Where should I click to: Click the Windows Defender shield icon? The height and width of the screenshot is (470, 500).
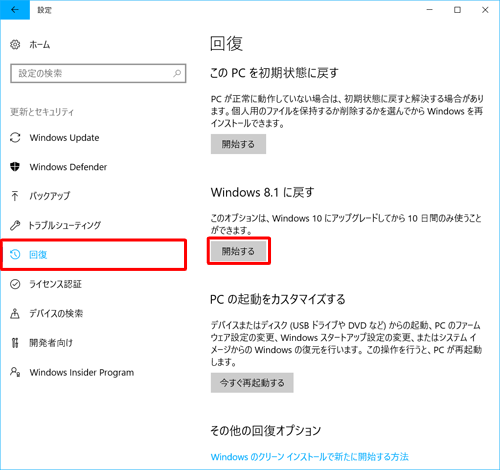pyautogui.click(x=15, y=167)
